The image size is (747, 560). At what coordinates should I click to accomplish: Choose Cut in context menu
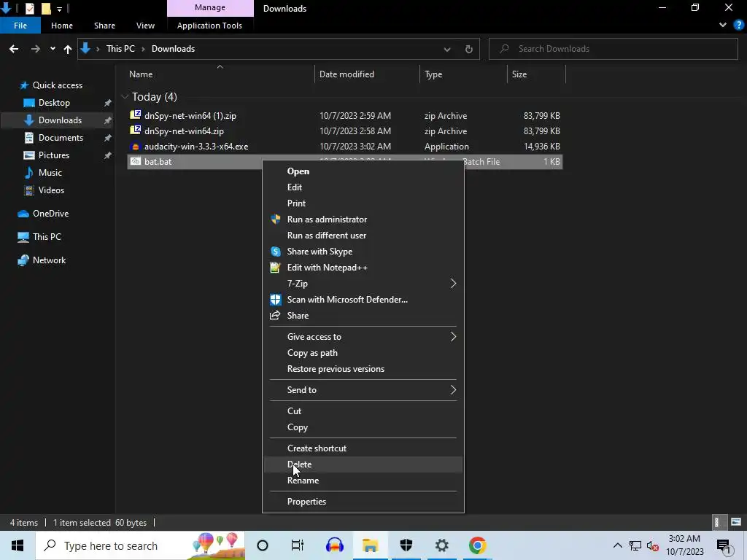[363, 411]
